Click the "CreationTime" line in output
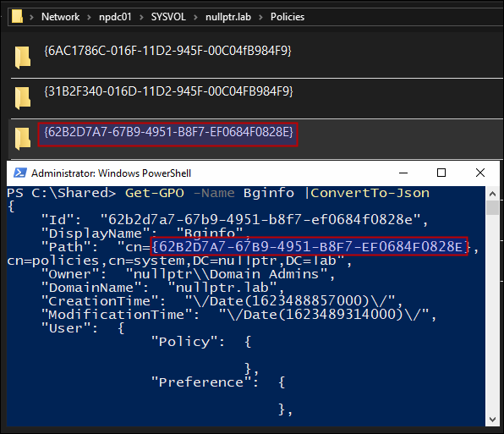This screenshot has width=504, height=434. [222, 301]
